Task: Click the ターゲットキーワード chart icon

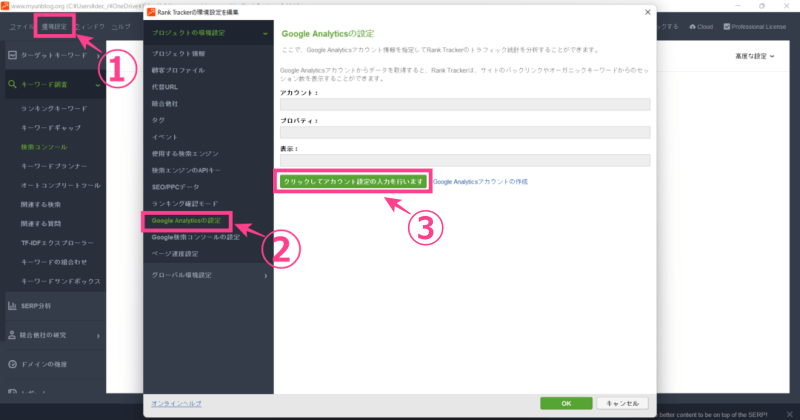Action: [x=13, y=55]
